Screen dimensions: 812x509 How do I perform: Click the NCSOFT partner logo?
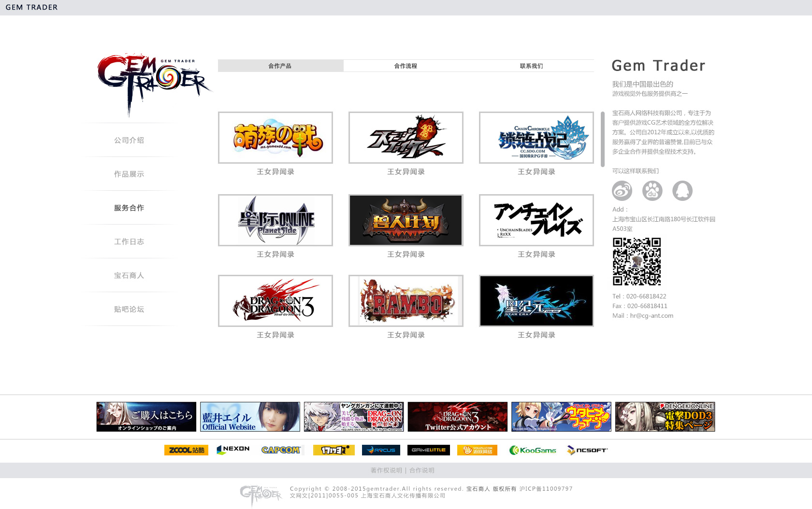pos(587,450)
